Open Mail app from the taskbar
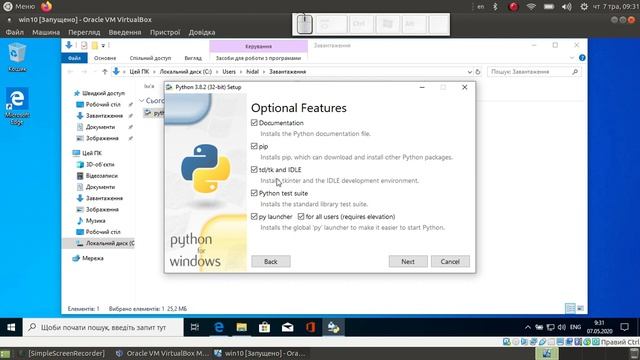This screenshot has width=640, height=360. [x=287, y=327]
